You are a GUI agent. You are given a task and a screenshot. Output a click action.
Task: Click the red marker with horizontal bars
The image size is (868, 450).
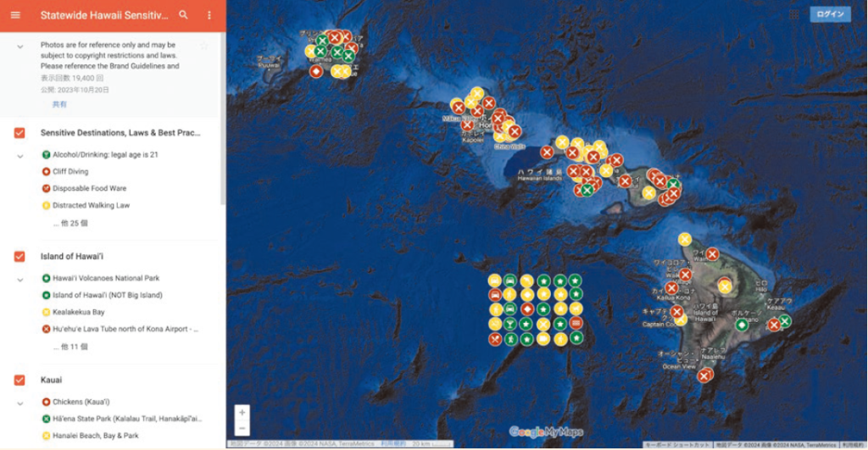(576, 323)
